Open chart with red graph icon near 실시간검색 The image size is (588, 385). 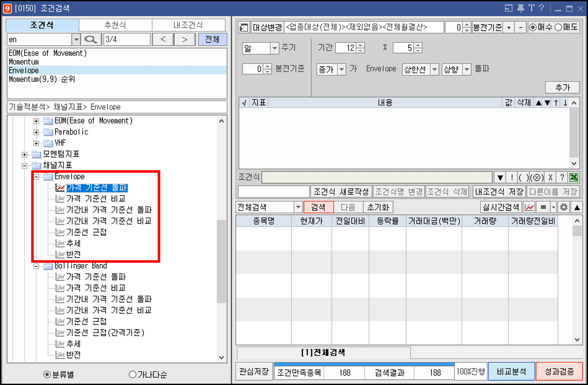point(529,207)
